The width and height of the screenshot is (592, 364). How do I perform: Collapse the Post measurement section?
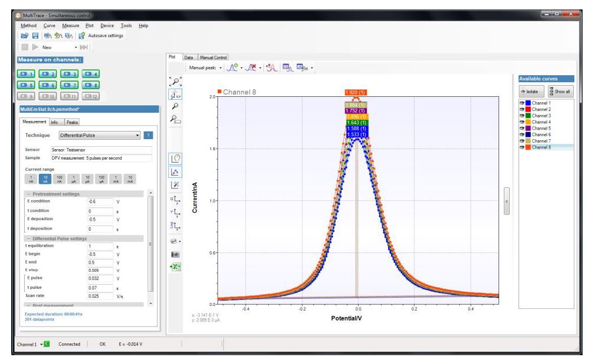point(28,305)
